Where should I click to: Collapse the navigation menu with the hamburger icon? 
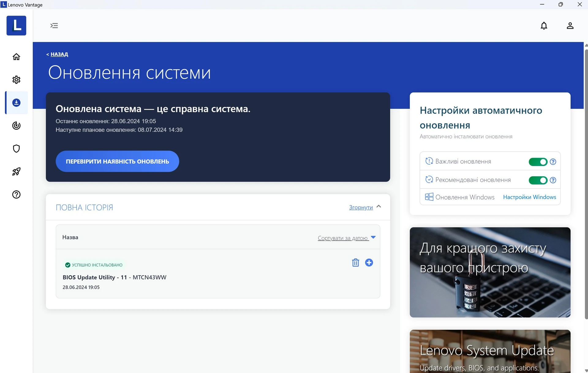point(54,25)
